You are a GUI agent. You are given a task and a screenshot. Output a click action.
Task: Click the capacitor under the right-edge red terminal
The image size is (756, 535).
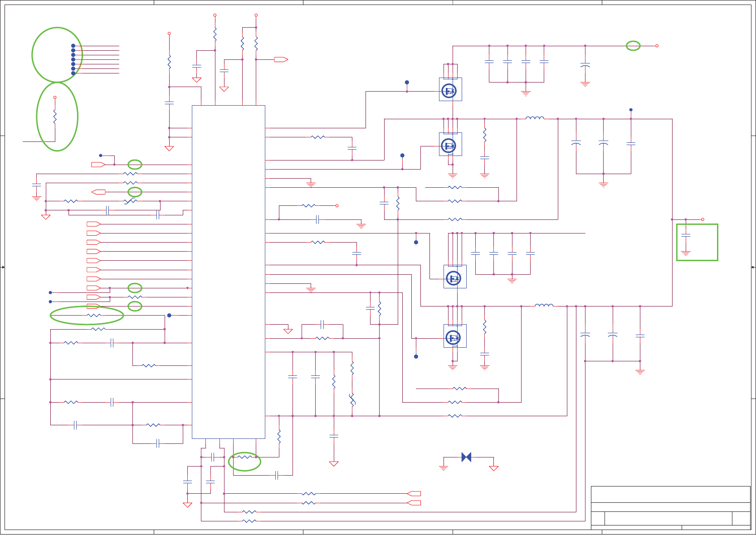point(686,235)
